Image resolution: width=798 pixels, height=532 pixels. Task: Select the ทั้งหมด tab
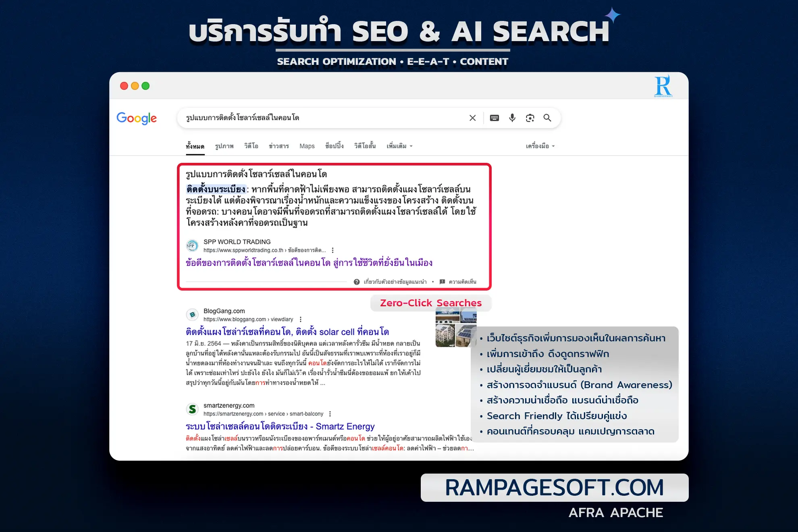coord(195,146)
